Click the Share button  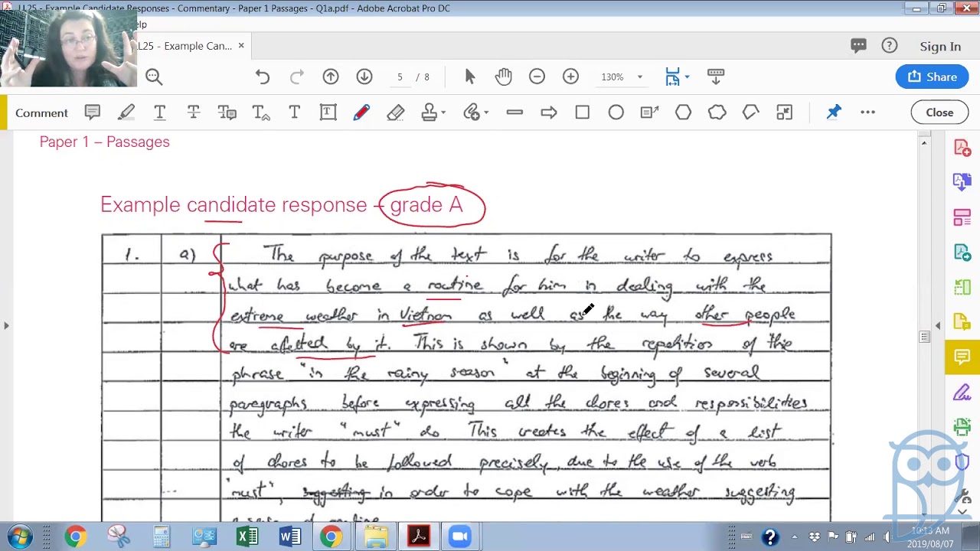(932, 77)
